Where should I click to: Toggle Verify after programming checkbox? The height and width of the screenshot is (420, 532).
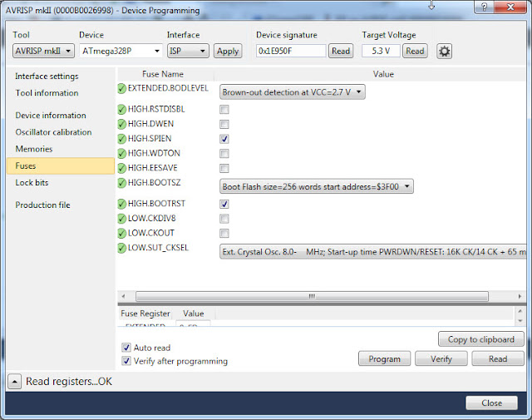(x=126, y=361)
